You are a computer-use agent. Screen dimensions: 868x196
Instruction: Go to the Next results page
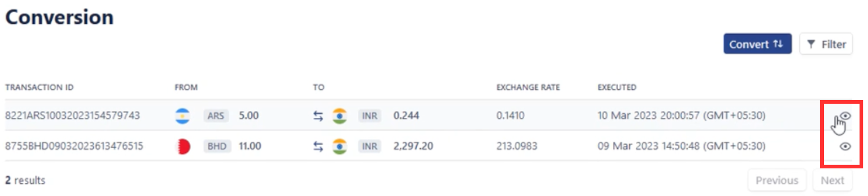click(832, 181)
